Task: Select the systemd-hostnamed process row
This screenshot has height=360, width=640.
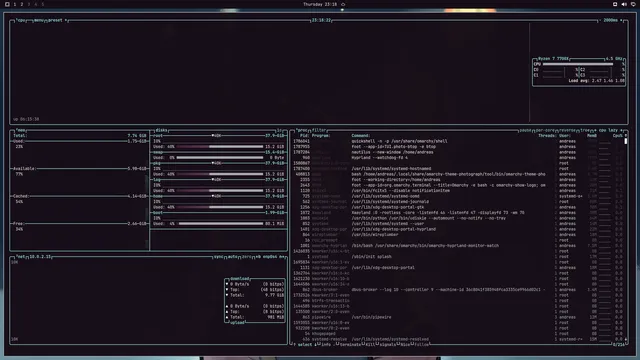Action: [x=457, y=169]
